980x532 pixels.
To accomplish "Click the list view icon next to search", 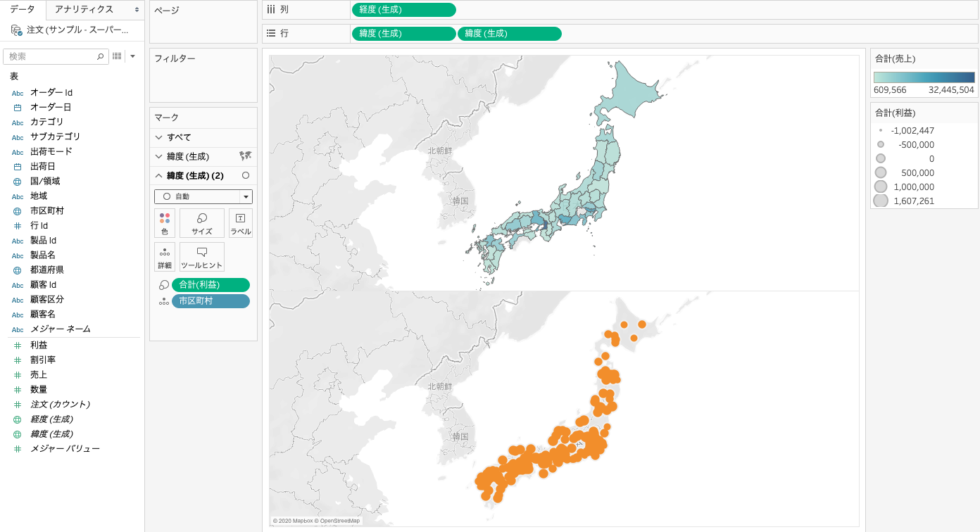I will 117,56.
